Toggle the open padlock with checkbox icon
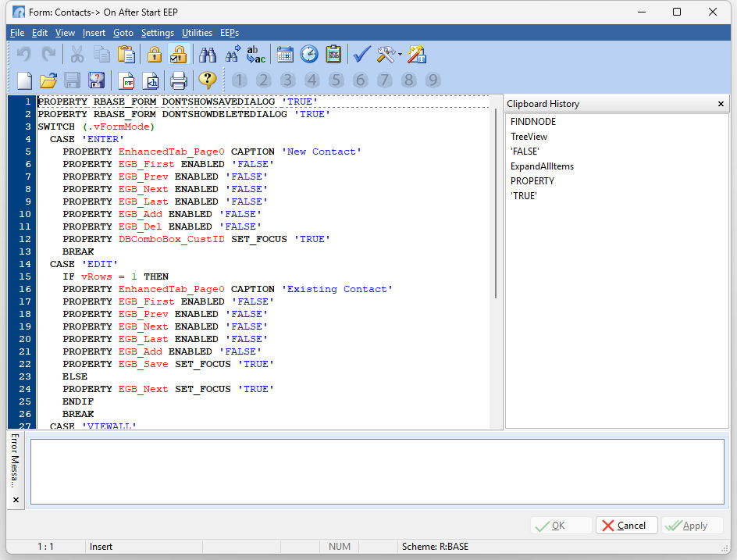The image size is (737, 560). coord(179,55)
